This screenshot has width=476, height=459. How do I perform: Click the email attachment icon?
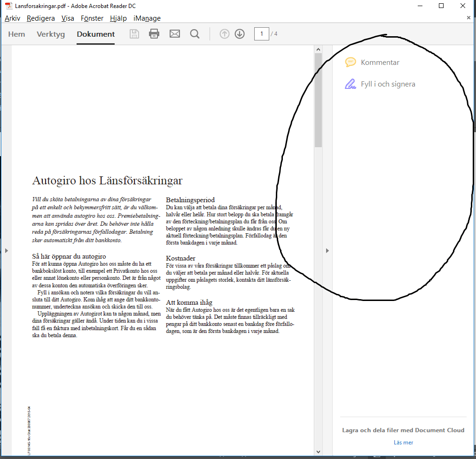(174, 33)
